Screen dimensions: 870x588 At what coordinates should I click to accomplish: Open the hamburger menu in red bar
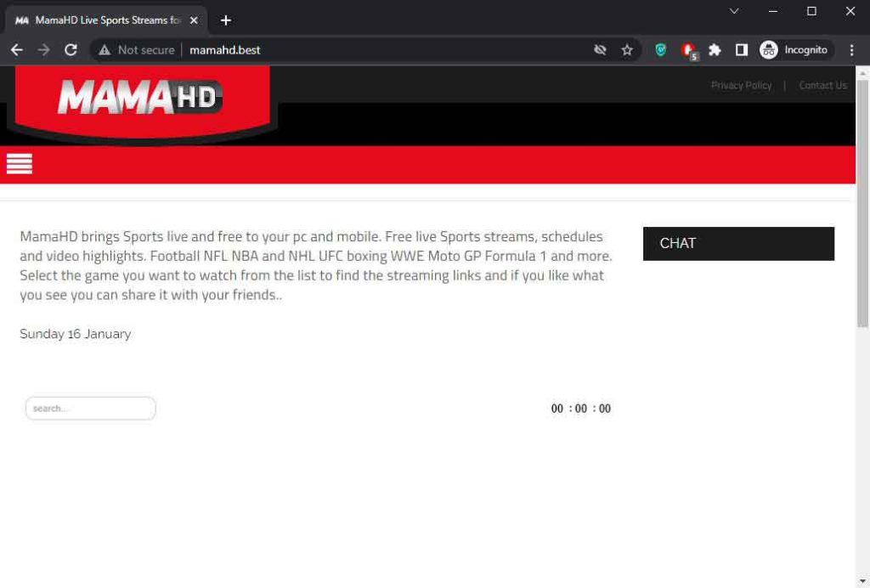(20, 164)
